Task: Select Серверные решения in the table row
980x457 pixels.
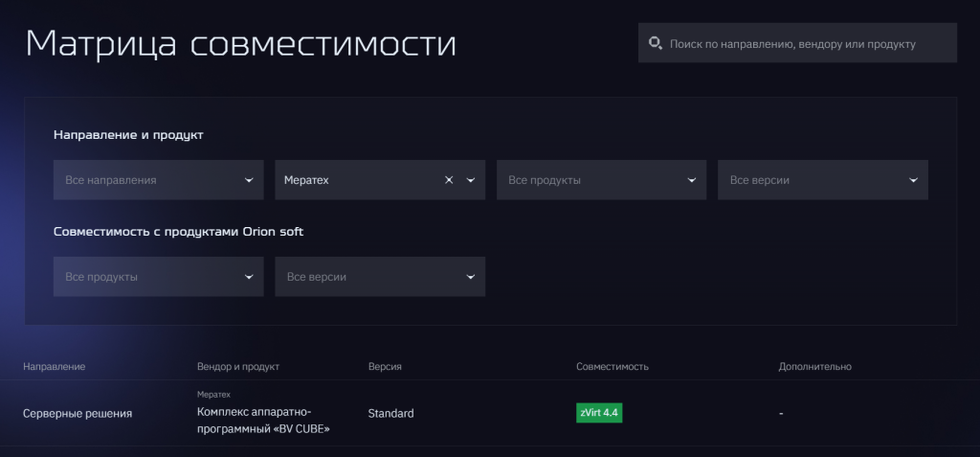Action: tap(78, 414)
